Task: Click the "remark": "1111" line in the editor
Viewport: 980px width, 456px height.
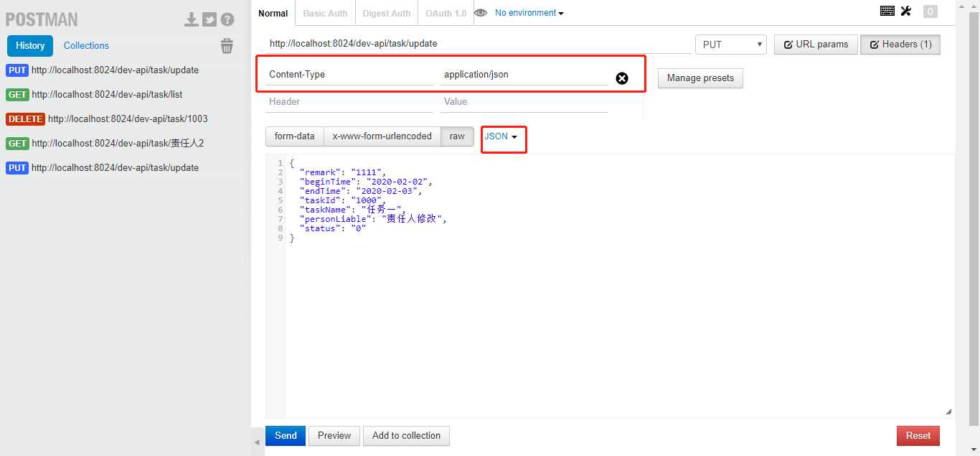Action: pyautogui.click(x=342, y=172)
